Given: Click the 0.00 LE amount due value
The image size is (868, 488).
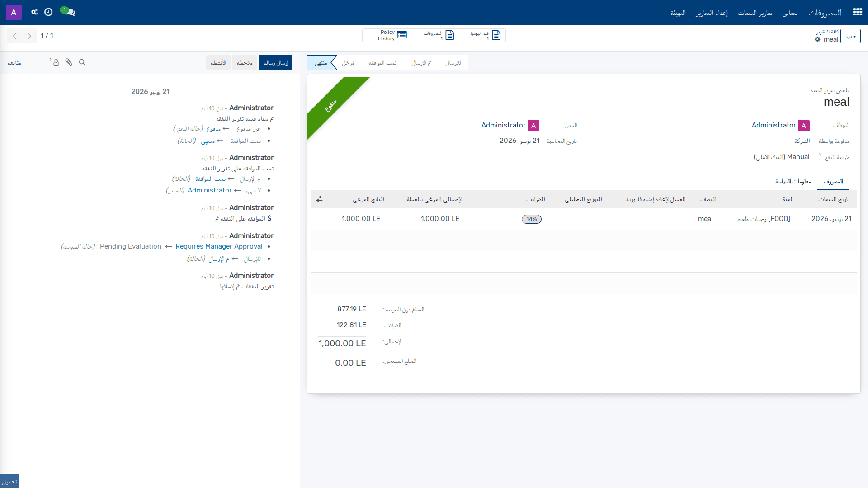Looking at the screenshot, I should coord(350,363).
